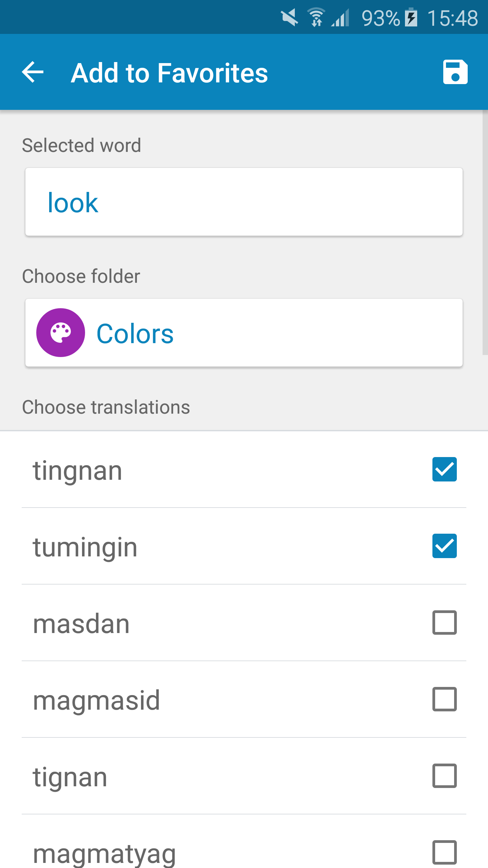Tap the clock showing 15:48
This screenshot has height=868, width=488.
(x=452, y=18)
